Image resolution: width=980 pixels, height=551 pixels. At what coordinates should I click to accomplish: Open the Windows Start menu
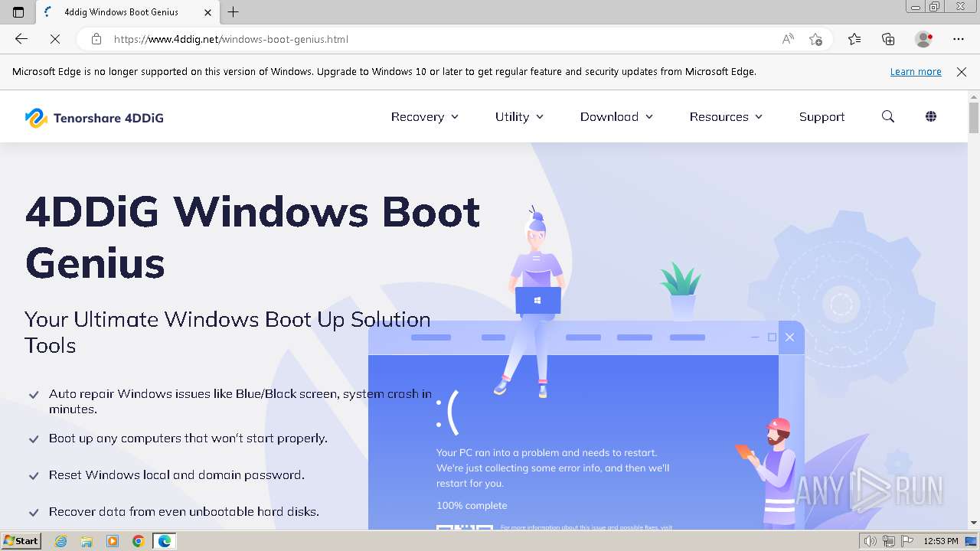[21, 540]
